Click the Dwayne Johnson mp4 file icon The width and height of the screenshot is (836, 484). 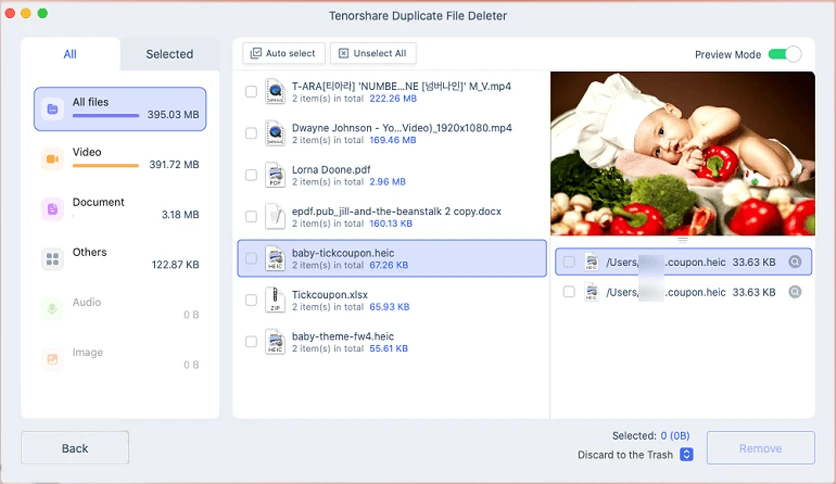275,133
